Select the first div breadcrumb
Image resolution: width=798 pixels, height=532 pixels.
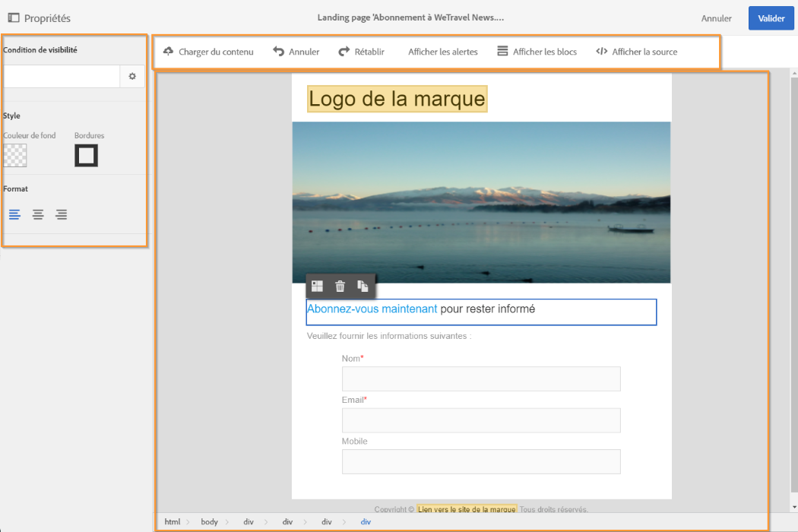click(249, 522)
